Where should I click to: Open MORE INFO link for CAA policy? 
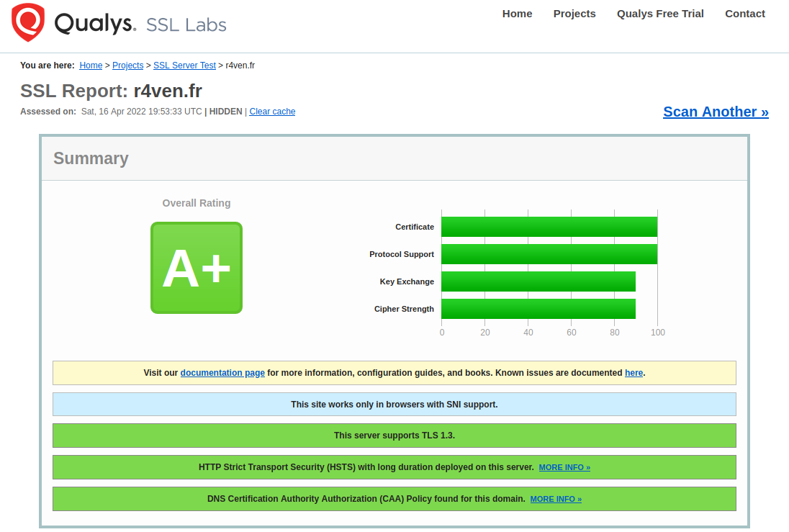(556, 500)
